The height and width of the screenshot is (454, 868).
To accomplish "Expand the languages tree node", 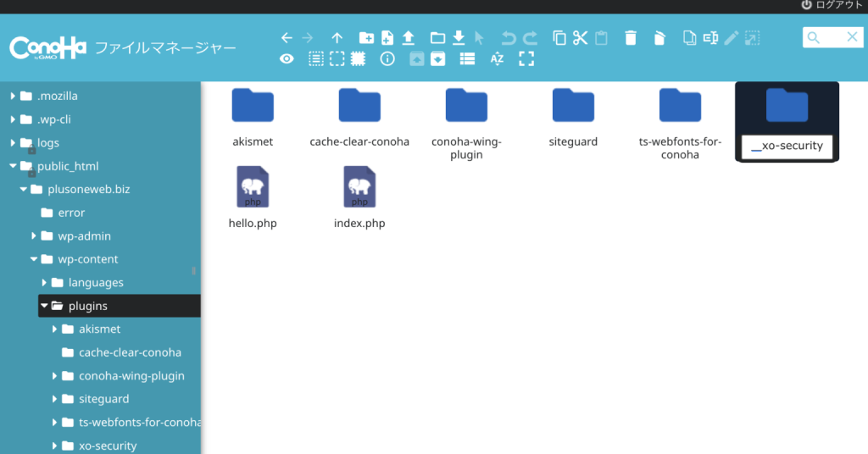I will 44,283.
